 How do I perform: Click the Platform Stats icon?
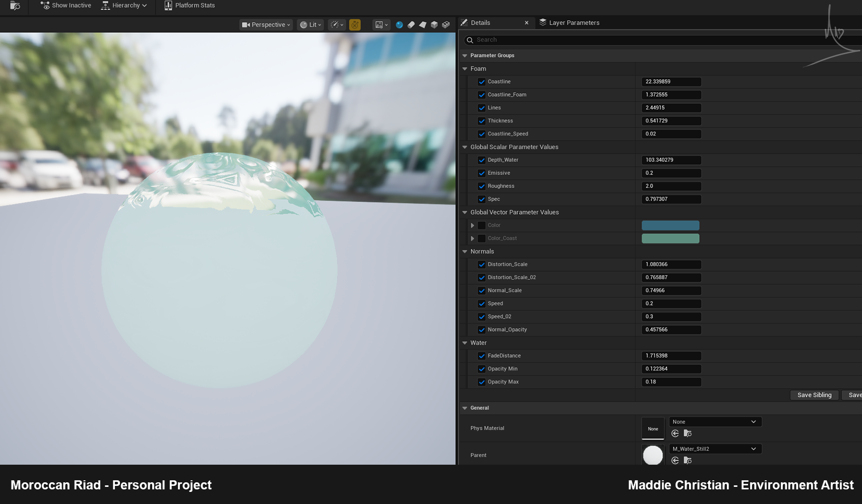(x=168, y=6)
